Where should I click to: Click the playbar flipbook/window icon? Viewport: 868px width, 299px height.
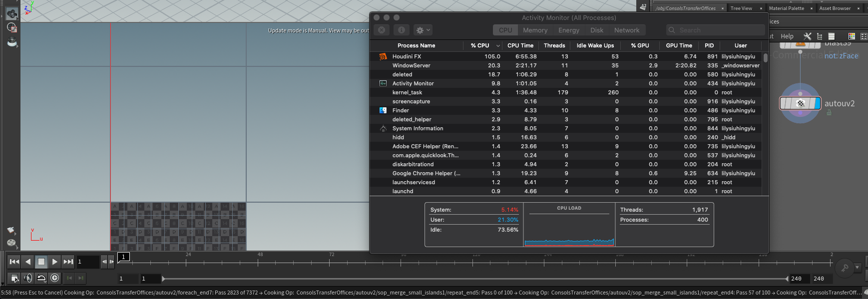[14, 278]
